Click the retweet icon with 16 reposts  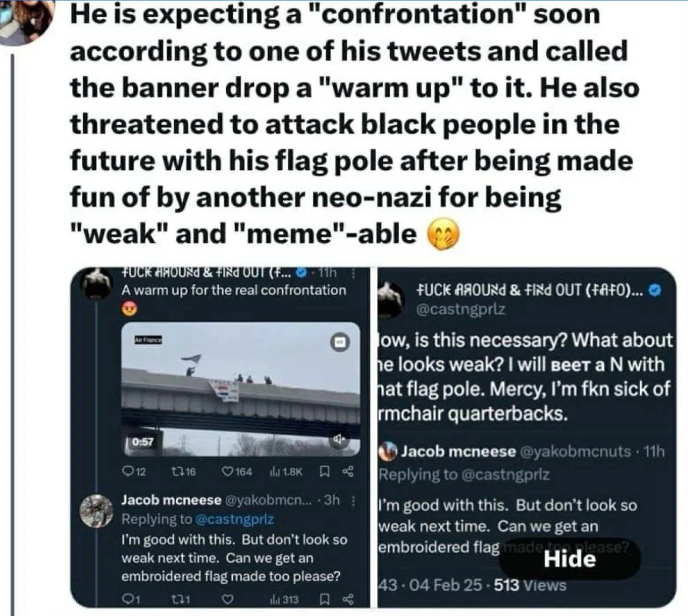pyautogui.click(x=176, y=471)
